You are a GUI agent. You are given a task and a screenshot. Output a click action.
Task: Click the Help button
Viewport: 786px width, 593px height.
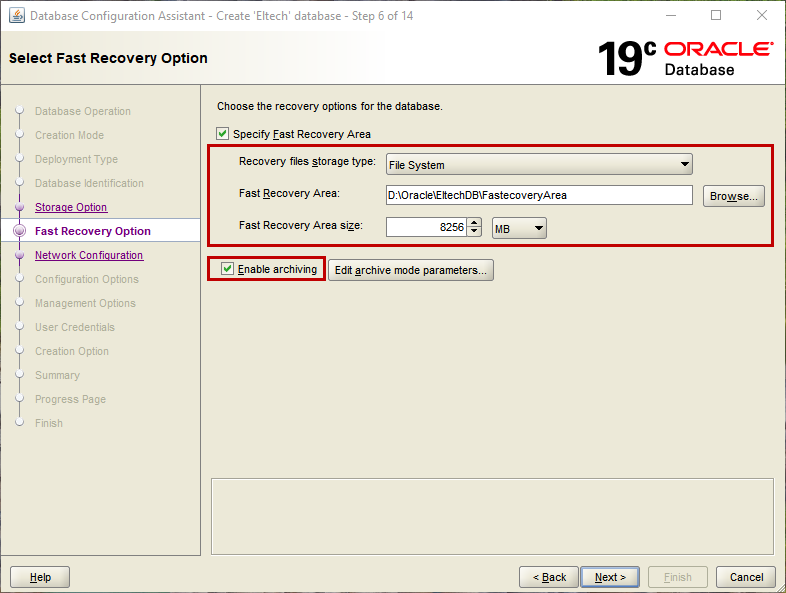coord(40,577)
